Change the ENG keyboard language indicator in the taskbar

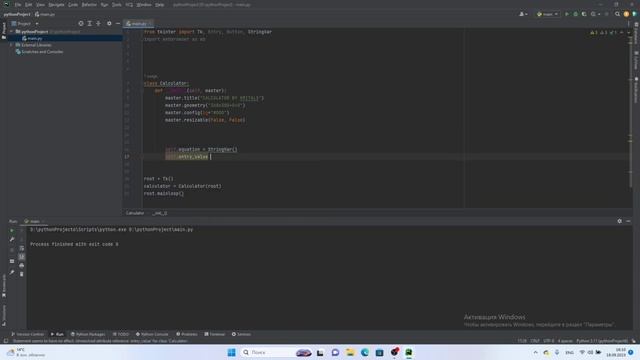point(569,352)
